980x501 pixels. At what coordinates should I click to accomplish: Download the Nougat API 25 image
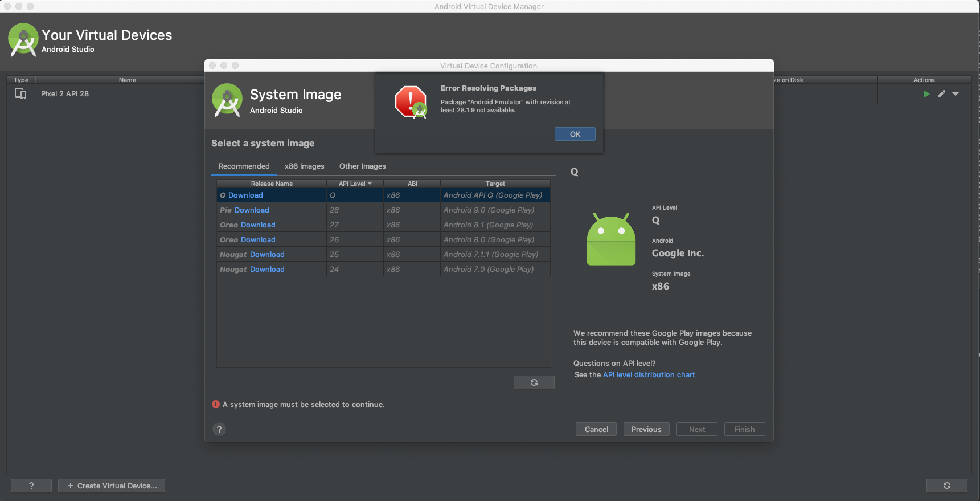267,254
